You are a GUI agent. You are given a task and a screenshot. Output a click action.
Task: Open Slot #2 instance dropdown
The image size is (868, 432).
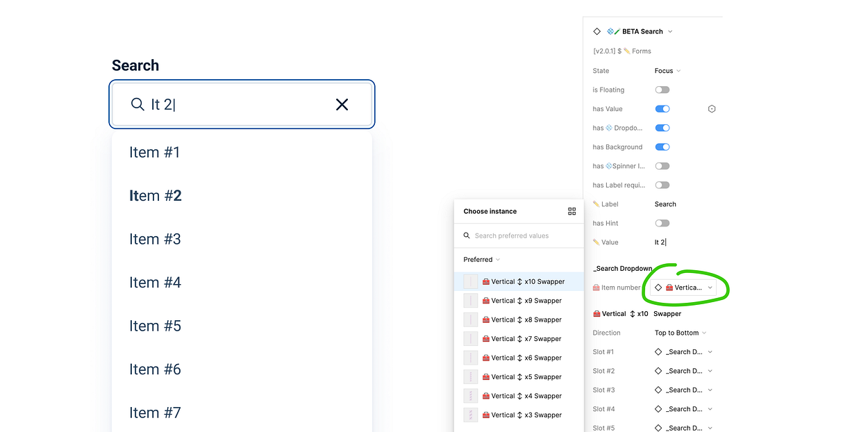click(684, 371)
